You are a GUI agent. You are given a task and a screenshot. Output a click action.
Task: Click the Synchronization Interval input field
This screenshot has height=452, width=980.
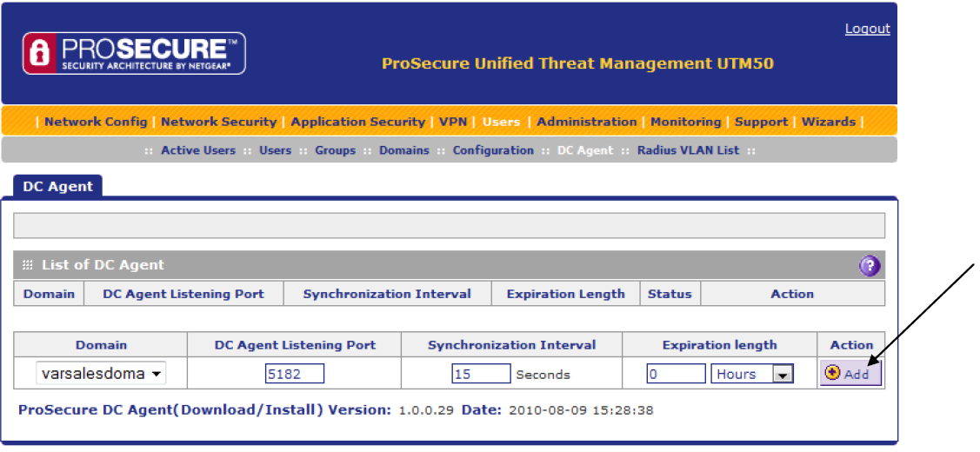480,374
